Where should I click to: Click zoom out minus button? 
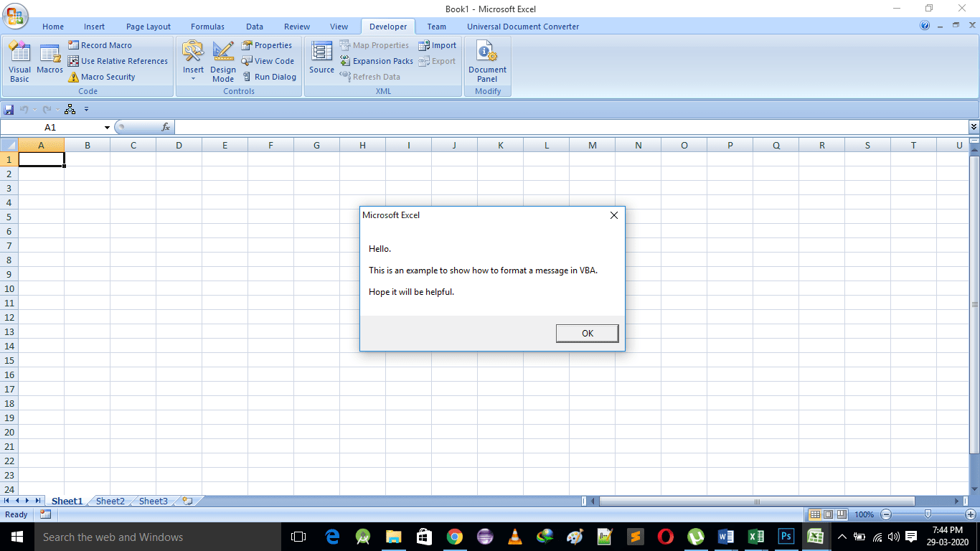tap(886, 514)
